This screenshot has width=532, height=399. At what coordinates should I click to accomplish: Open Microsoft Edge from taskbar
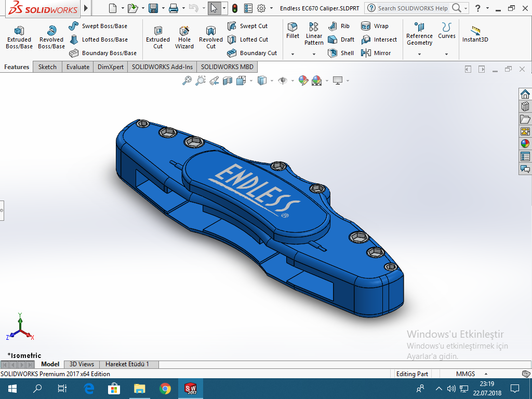(x=89, y=389)
